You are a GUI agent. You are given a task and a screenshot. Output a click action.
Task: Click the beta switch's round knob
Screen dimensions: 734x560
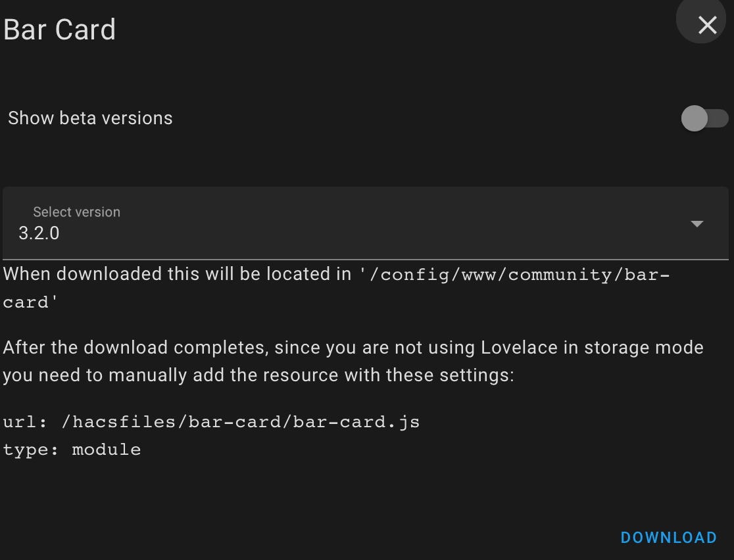(695, 119)
